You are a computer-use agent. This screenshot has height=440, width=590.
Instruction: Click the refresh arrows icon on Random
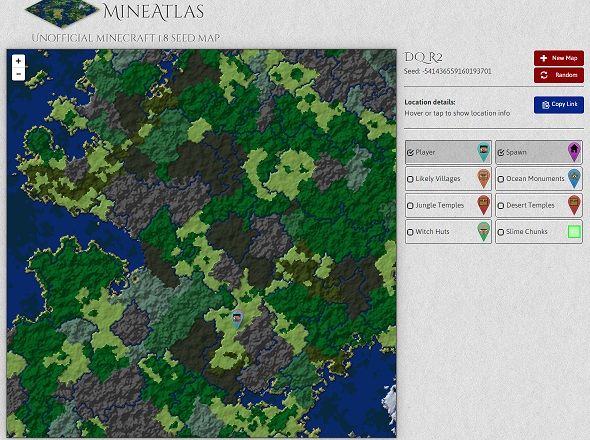(544, 75)
